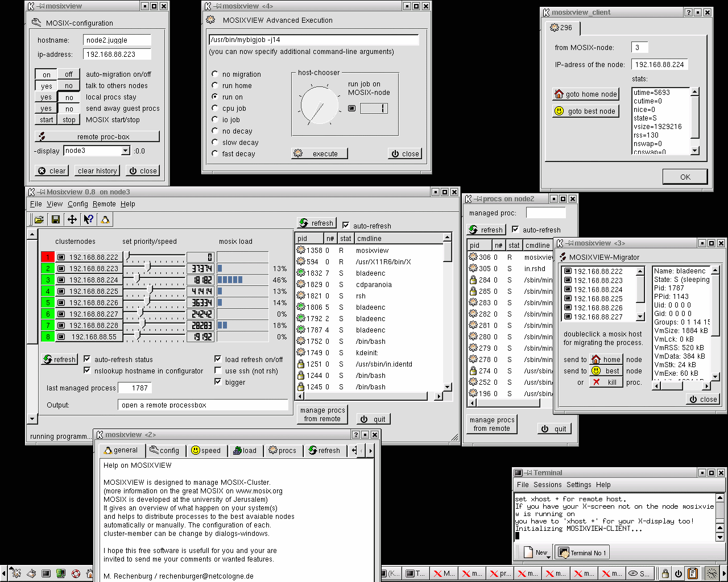Click the lifebuoy help icon in the panel

pyautogui.click(x=76, y=573)
